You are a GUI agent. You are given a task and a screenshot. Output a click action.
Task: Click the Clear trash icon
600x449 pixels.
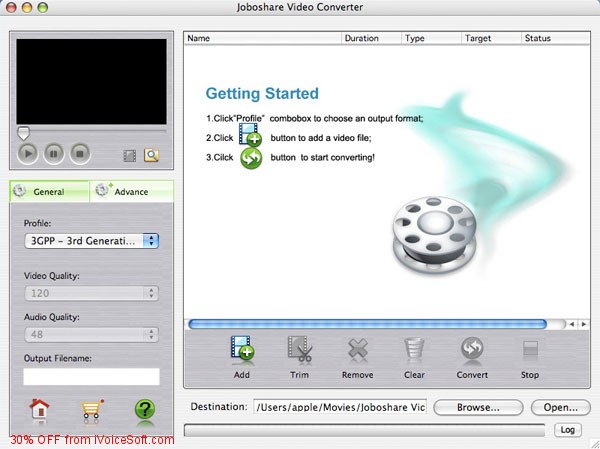414,349
